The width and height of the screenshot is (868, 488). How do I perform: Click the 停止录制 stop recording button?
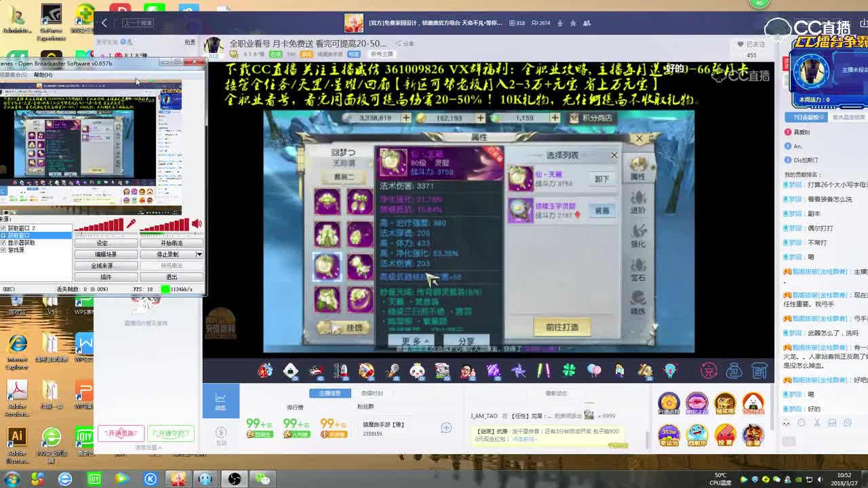click(167, 254)
